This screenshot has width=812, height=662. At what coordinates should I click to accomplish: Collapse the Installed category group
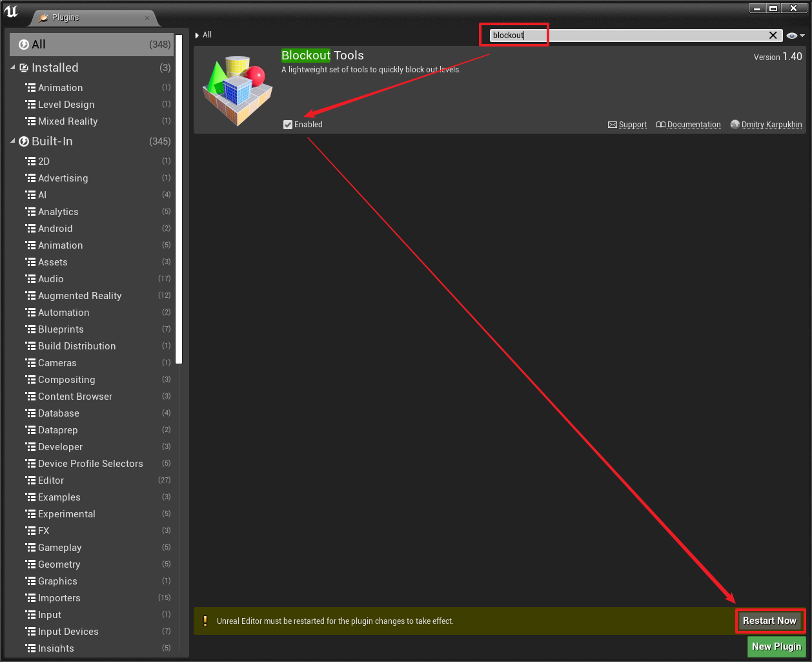13,67
